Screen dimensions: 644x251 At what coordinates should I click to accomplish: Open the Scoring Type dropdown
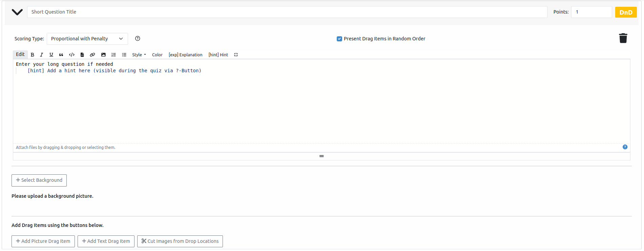[x=87, y=39]
